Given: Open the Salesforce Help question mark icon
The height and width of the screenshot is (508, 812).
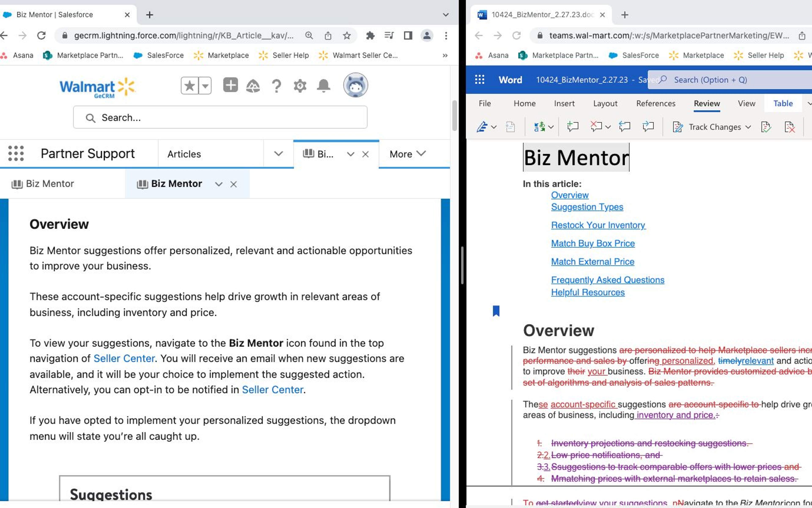Looking at the screenshot, I should point(277,86).
